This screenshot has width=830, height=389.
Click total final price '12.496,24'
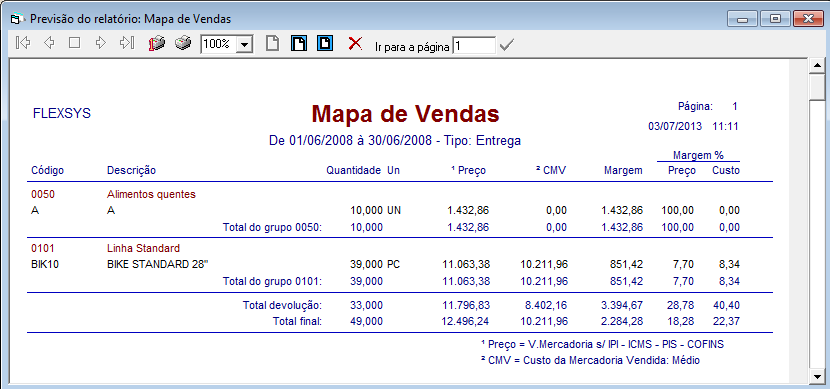click(x=466, y=321)
